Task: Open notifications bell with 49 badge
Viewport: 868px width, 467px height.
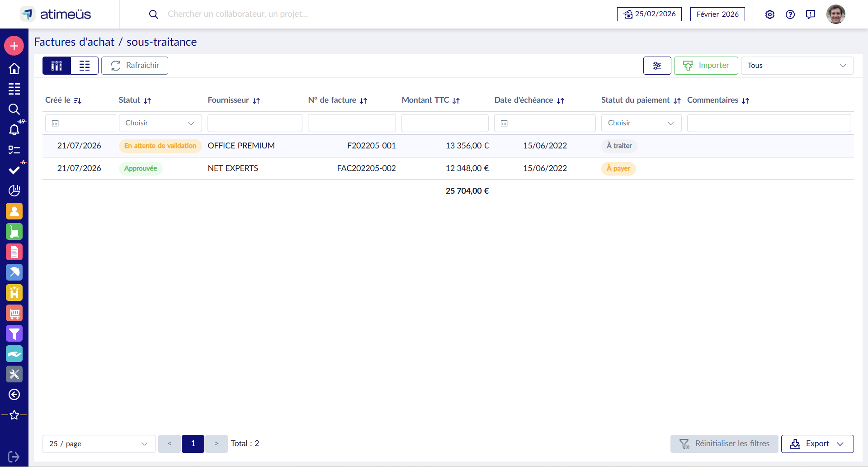Action: coord(14,130)
